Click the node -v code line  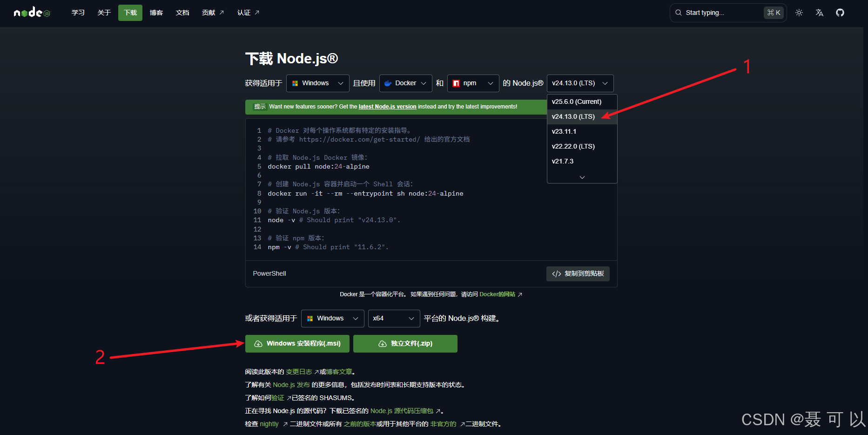click(334, 220)
